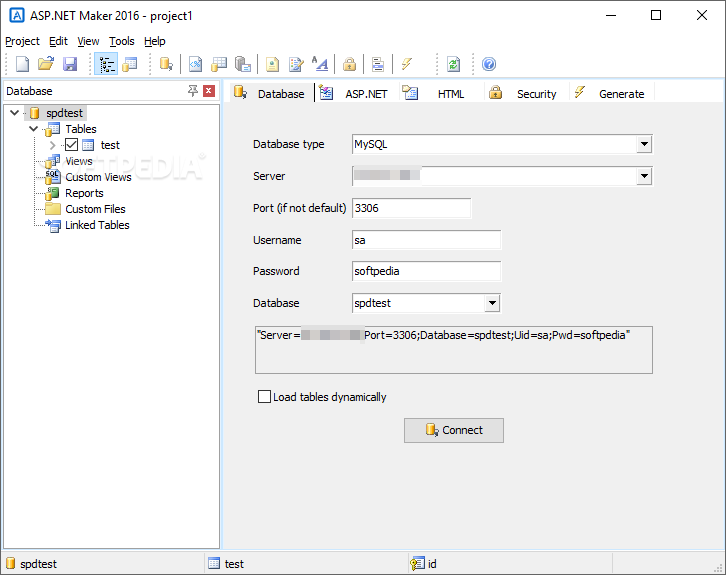Click the Username input field
This screenshot has width=726, height=575.
pyautogui.click(x=426, y=240)
